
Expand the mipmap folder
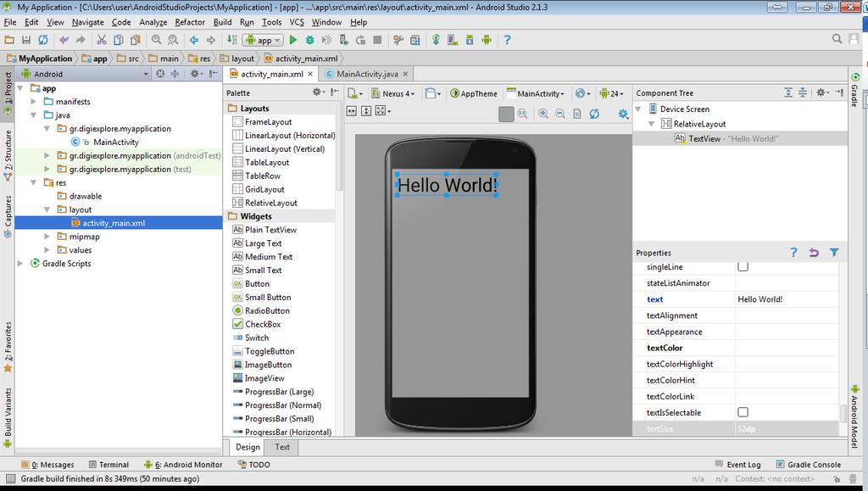pyautogui.click(x=47, y=237)
